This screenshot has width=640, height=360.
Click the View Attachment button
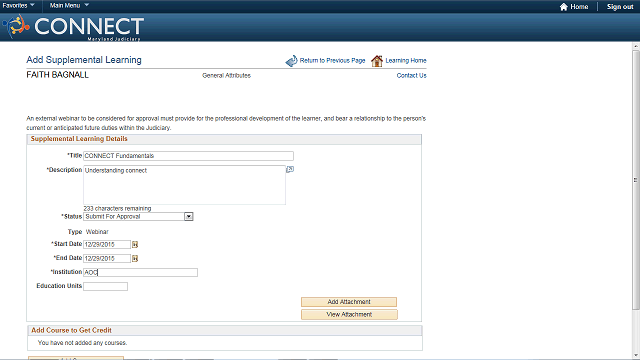[349, 314]
